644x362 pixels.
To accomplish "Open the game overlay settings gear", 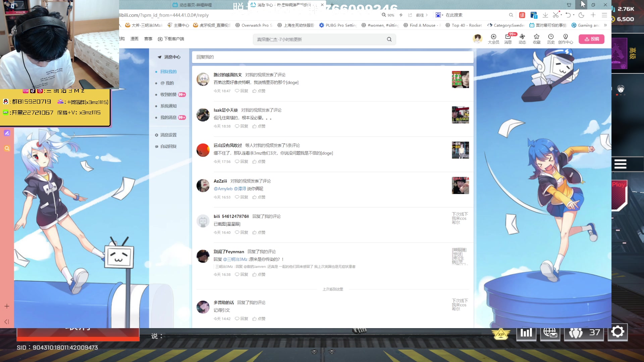I will (x=618, y=332).
